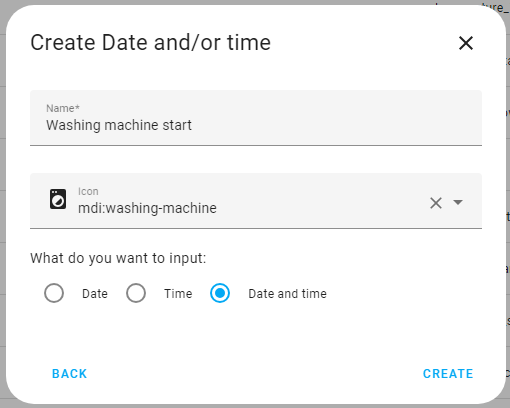
Task: Select the Date radio button
Action: tap(54, 293)
